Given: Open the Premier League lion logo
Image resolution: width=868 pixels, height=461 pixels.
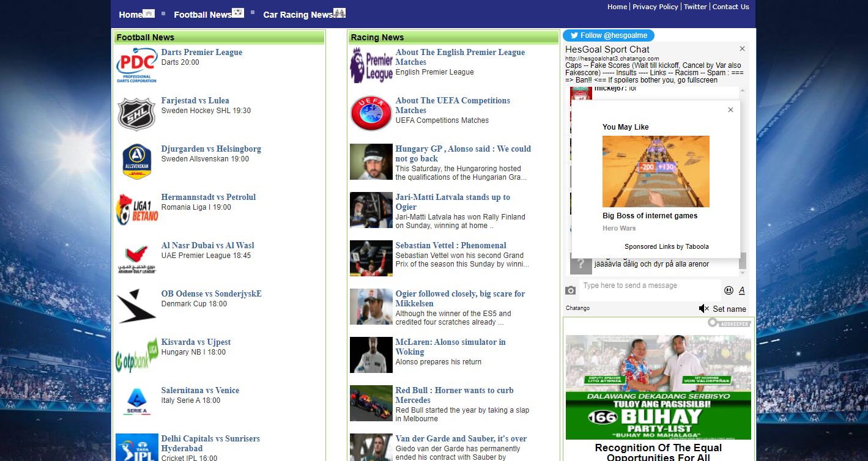Looking at the screenshot, I should (371, 65).
